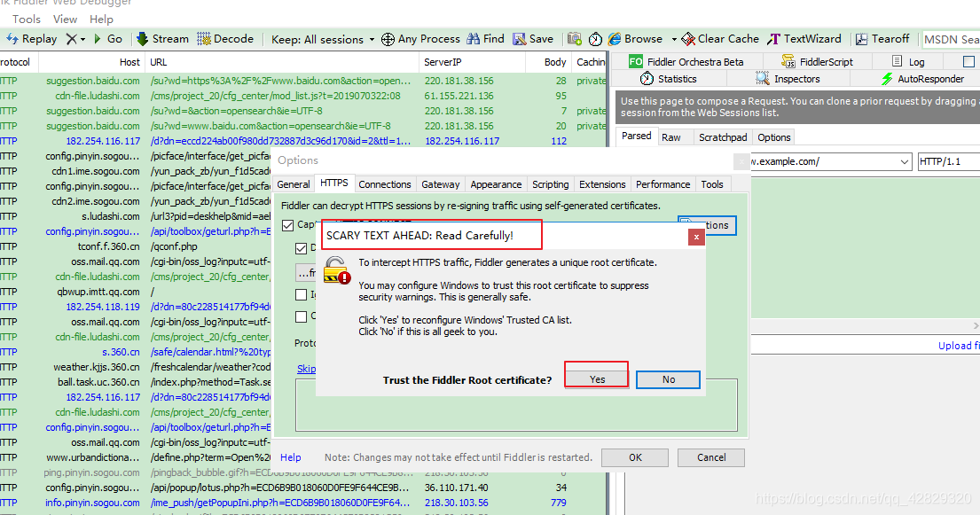The image size is (980, 515).
Task: Click the MSDN Search input field
Action: (x=952, y=39)
